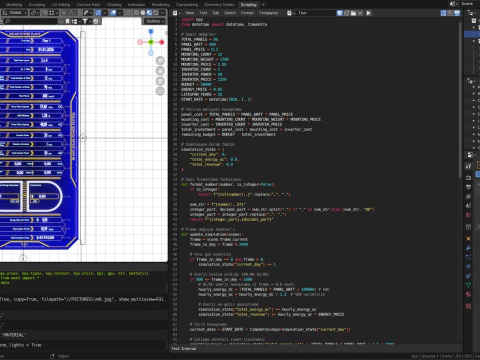Click the red X axis on navigation gizmo
The image size is (480, 360).
coord(162,42)
